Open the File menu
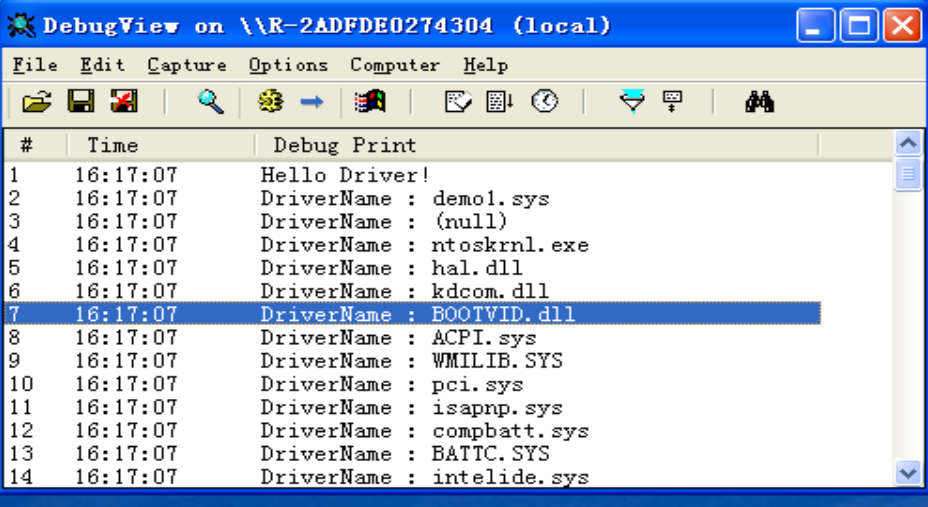Viewport: 928px width, 507px height. click(x=36, y=65)
